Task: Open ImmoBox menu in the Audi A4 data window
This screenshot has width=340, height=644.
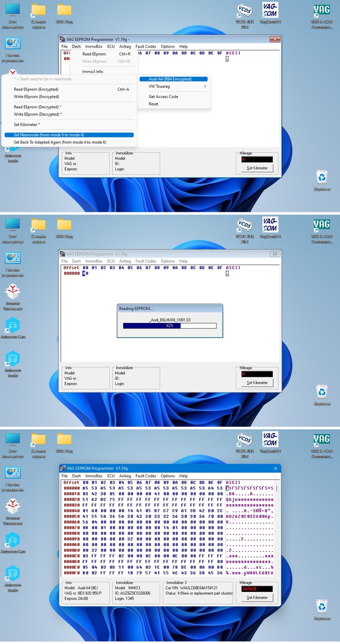Action: [94, 476]
